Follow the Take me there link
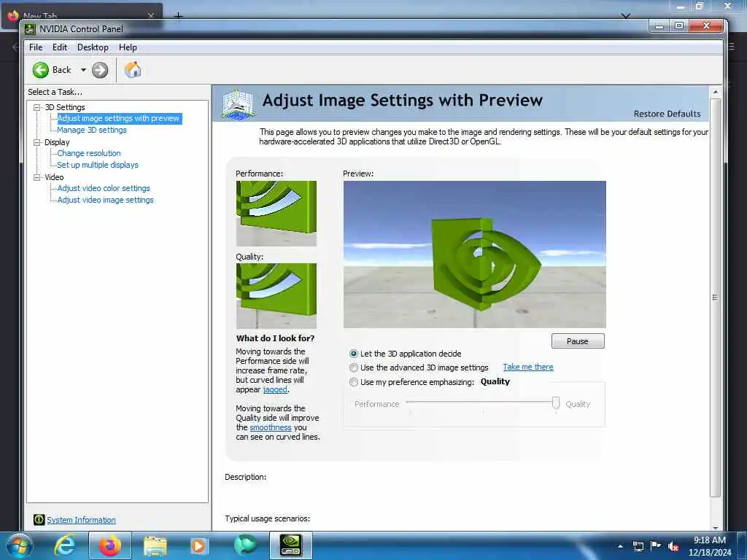Image resolution: width=747 pixels, height=560 pixels. [x=528, y=367]
